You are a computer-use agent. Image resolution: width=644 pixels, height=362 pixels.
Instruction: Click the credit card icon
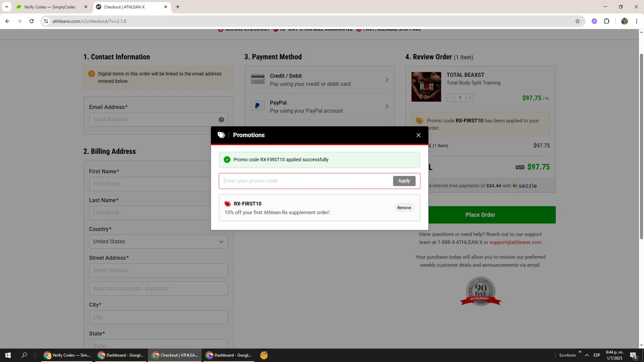(x=258, y=79)
